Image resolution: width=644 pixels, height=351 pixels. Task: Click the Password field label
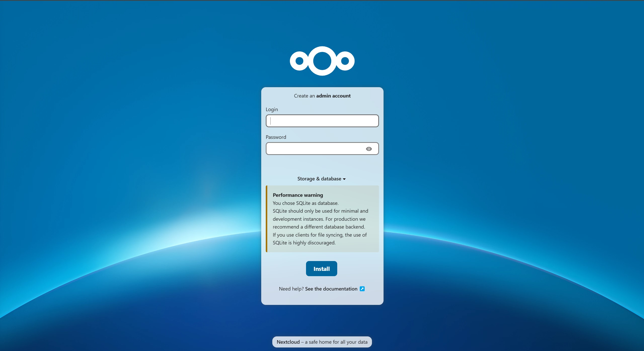(x=276, y=137)
